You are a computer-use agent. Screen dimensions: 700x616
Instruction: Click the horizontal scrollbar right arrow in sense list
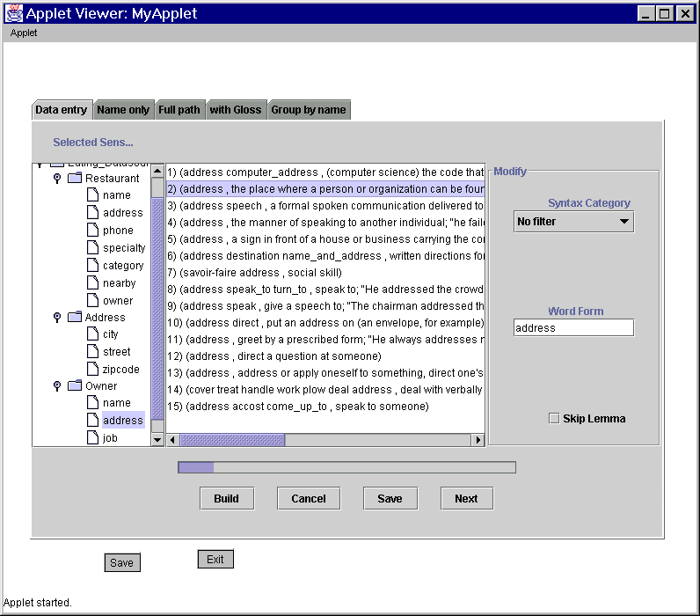coord(478,440)
